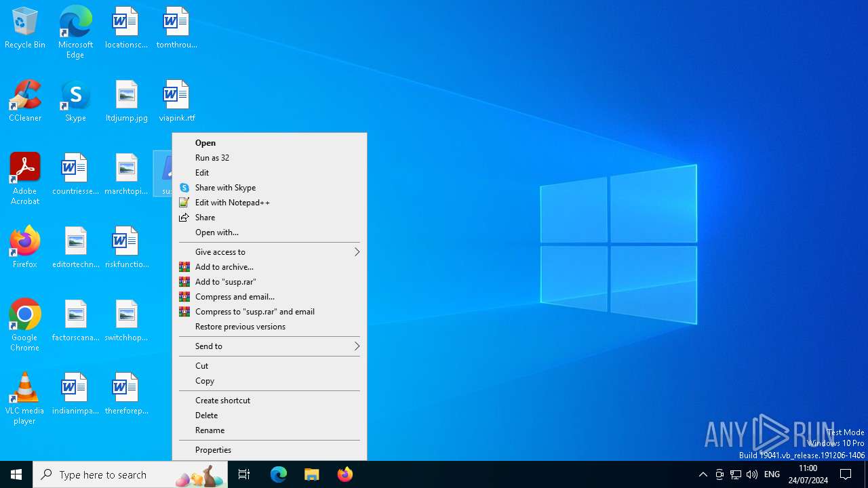
Task: Select the Skype desktop shortcut
Action: (75, 102)
